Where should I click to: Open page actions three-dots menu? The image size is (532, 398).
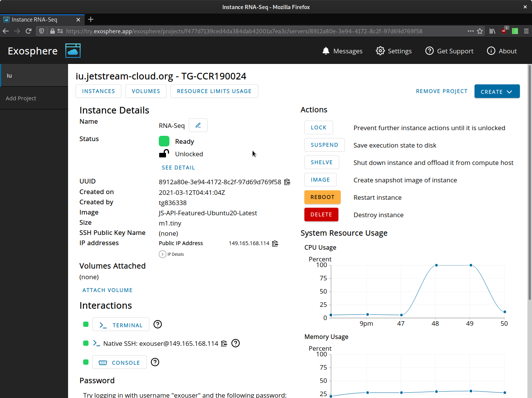(x=471, y=31)
